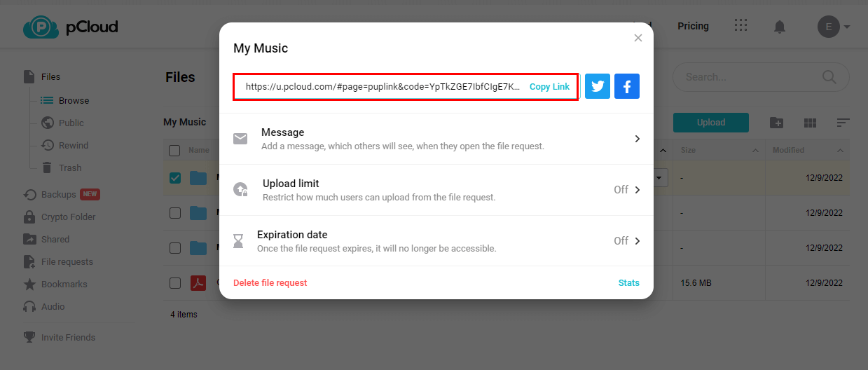Screen dimensions: 868x370
Task: Expand Expiration date settings
Action: click(637, 241)
